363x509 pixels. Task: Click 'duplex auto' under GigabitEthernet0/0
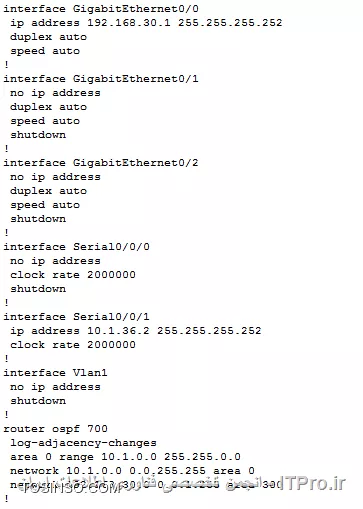49,37
